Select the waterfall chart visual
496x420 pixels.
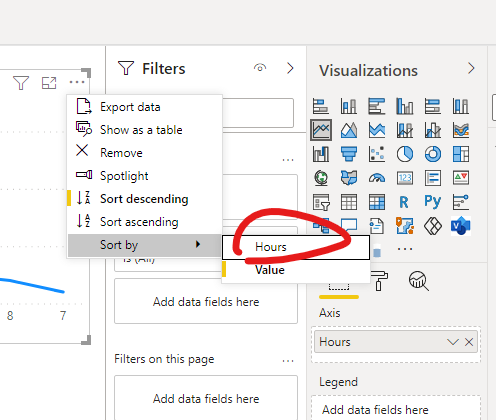pyautogui.click(x=321, y=154)
